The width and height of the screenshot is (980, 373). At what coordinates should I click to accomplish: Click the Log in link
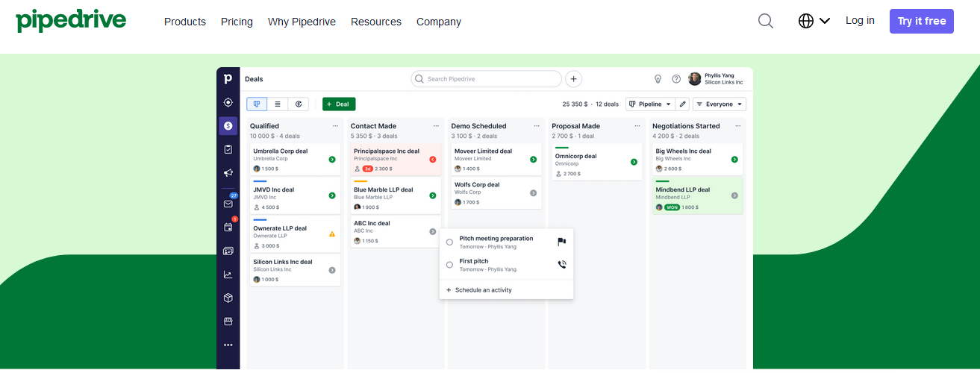[860, 21]
